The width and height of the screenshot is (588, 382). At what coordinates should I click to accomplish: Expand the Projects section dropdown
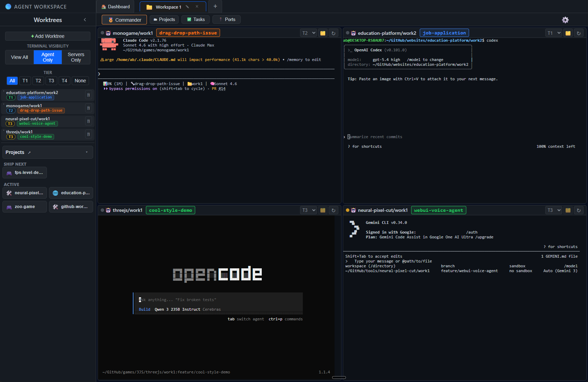(x=87, y=152)
